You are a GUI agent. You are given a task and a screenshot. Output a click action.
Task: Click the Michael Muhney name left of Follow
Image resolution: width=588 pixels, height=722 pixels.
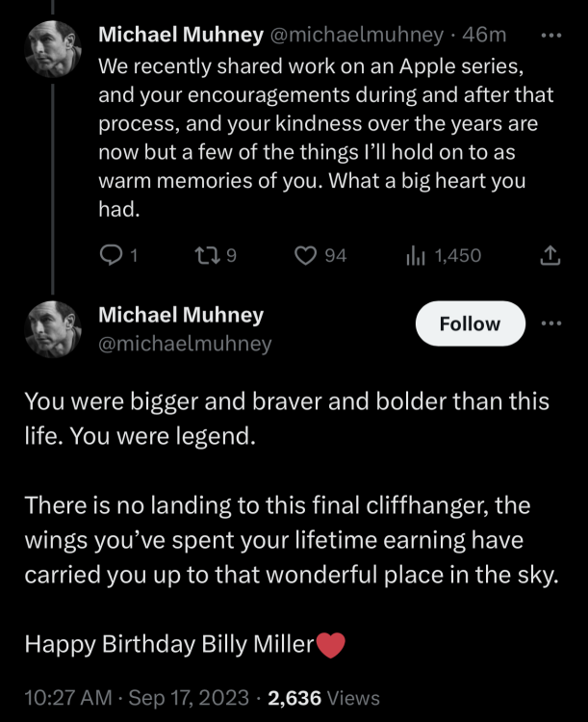181,315
